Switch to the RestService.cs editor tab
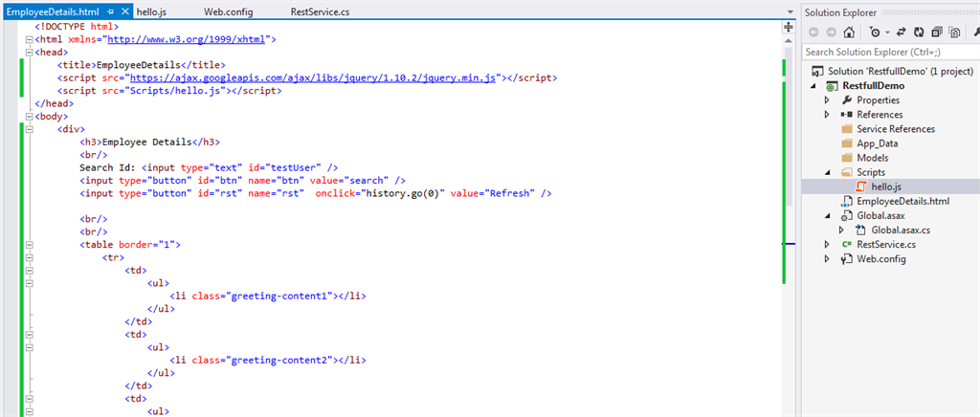Viewport: 980px width, 417px height. [x=320, y=11]
